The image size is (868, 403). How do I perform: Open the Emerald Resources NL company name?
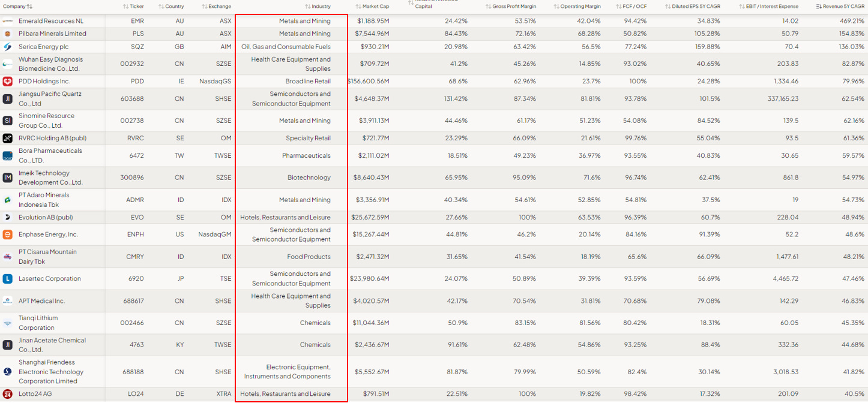coord(51,21)
